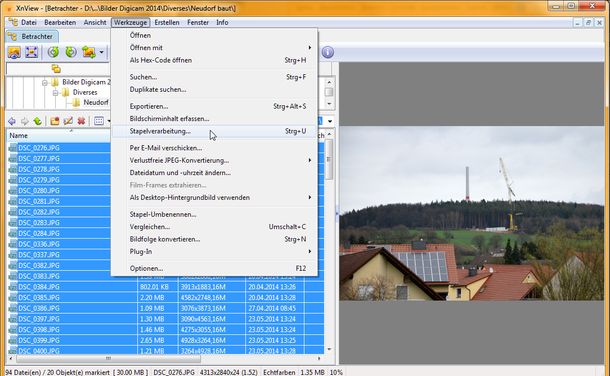The image size is (610, 376).
Task: Go up one folder with green arrow
Action: (x=37, y=121)
